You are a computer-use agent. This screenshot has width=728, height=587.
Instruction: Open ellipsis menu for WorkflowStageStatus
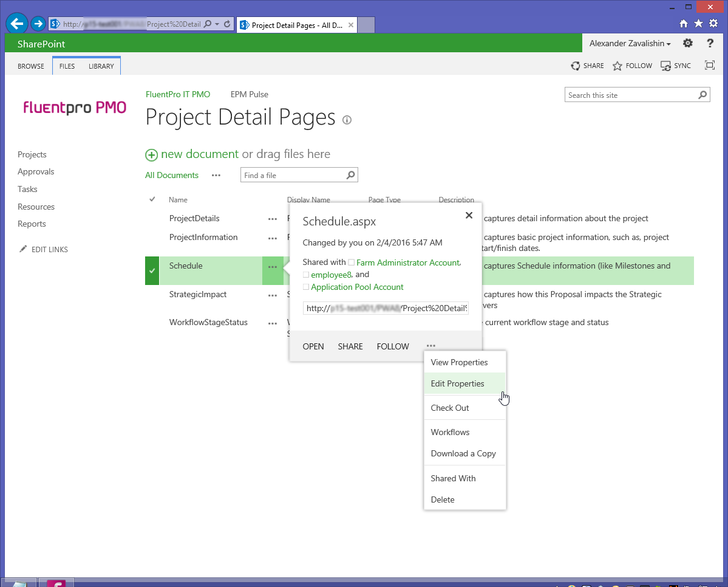(273, 323)
